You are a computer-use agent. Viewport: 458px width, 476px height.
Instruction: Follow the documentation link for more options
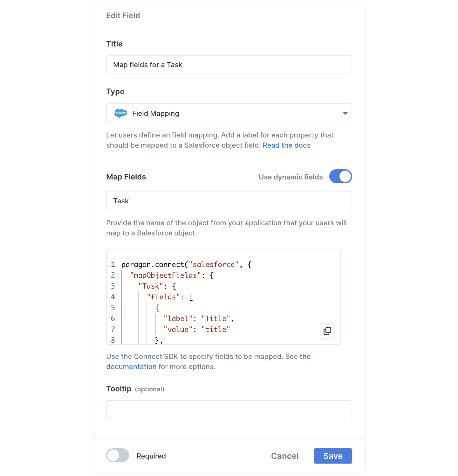coord(131,367)
